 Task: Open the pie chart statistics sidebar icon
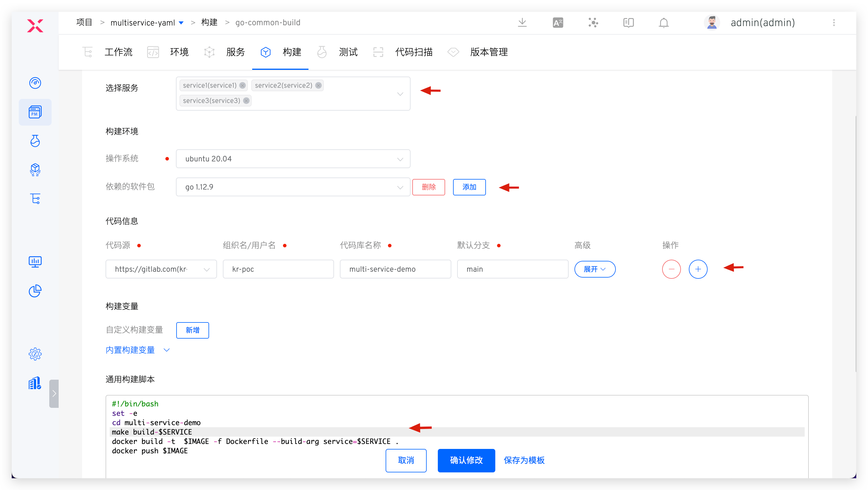pos(35,291)
